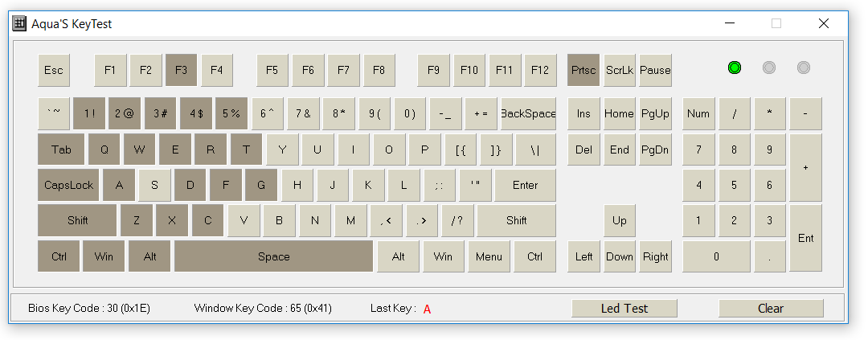Viewport: 868px width, 340px height.
Task: Click the Enter key in main keyboard
Action: pos(525,185)
